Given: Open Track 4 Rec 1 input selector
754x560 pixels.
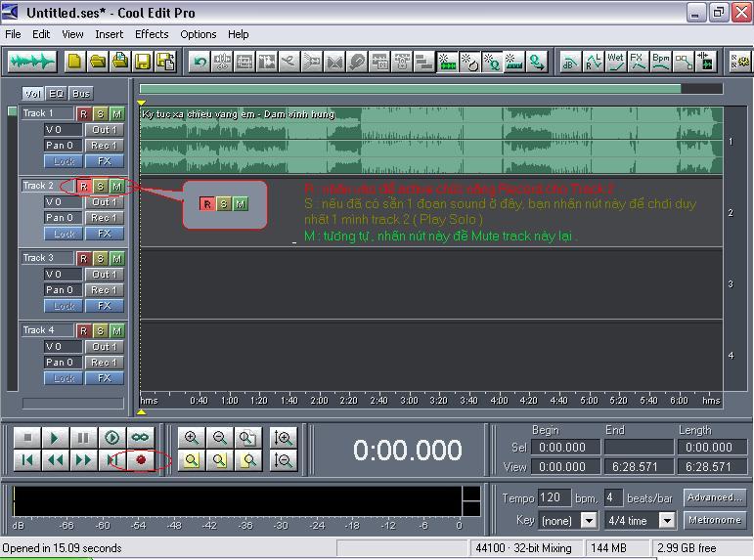Looking at the screenshot, I should coord(105,362).
